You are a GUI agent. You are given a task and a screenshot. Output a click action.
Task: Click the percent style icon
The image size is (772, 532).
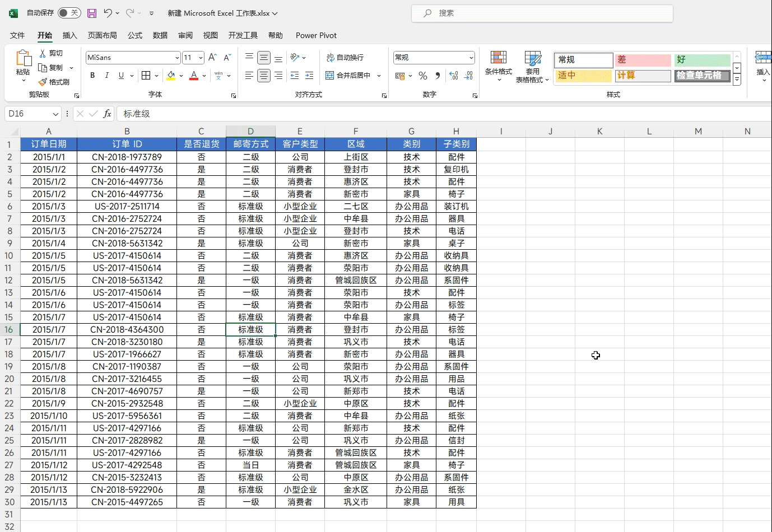tap(423, 76)
